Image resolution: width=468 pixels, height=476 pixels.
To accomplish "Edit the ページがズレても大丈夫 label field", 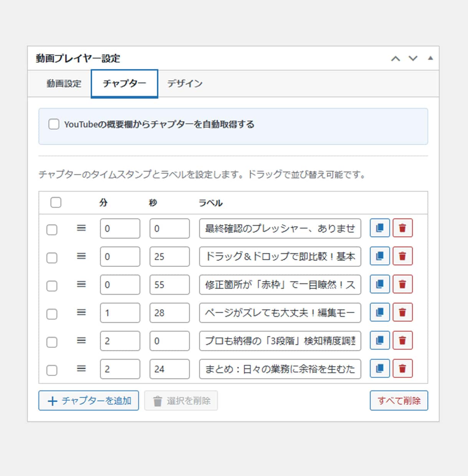I will coord(280,312).
